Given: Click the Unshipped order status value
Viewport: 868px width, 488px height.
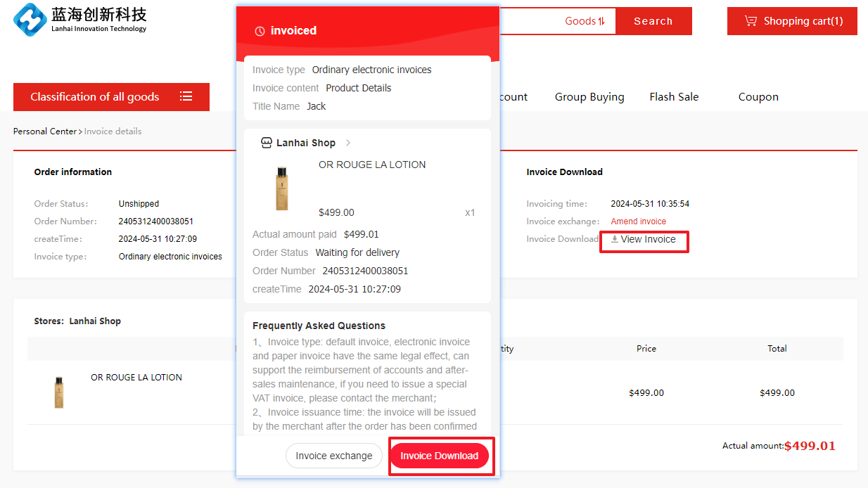Looking at the screenshot, I should coord(139,204).
